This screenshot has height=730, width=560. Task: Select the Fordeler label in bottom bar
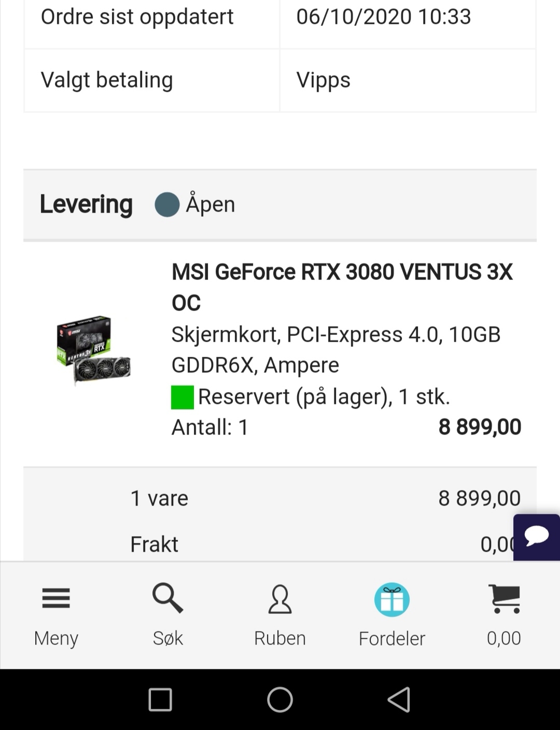pyautogui.click(x=392, y=638)
